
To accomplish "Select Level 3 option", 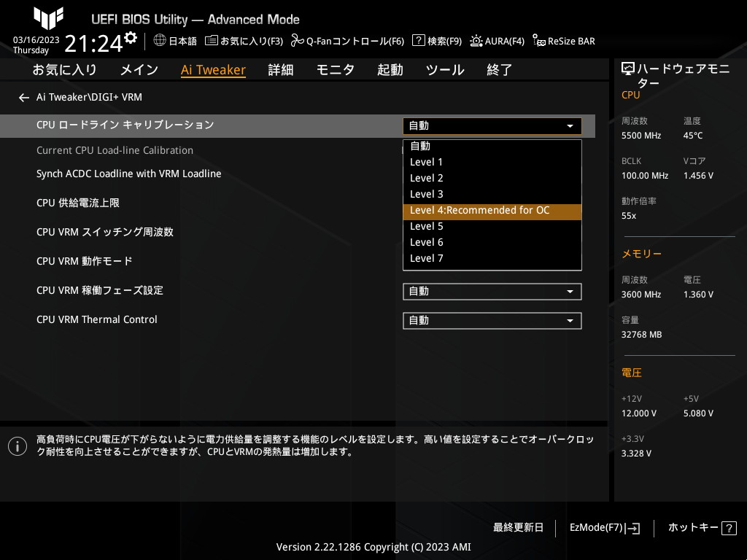I will click(492, 194).
